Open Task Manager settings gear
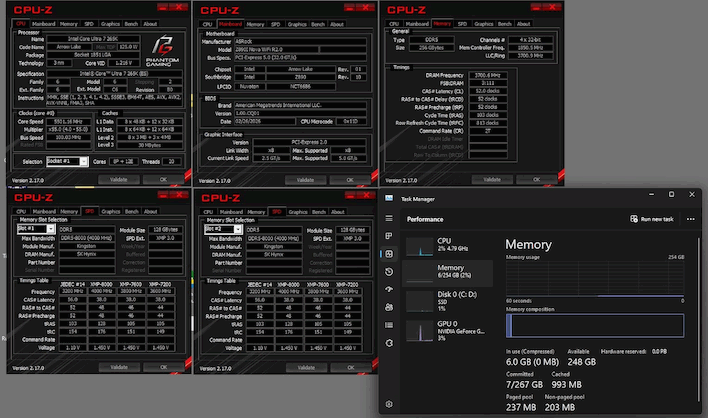Image resolution: width=708 pixels, height=418 pixels. click(x=389, y=404)
